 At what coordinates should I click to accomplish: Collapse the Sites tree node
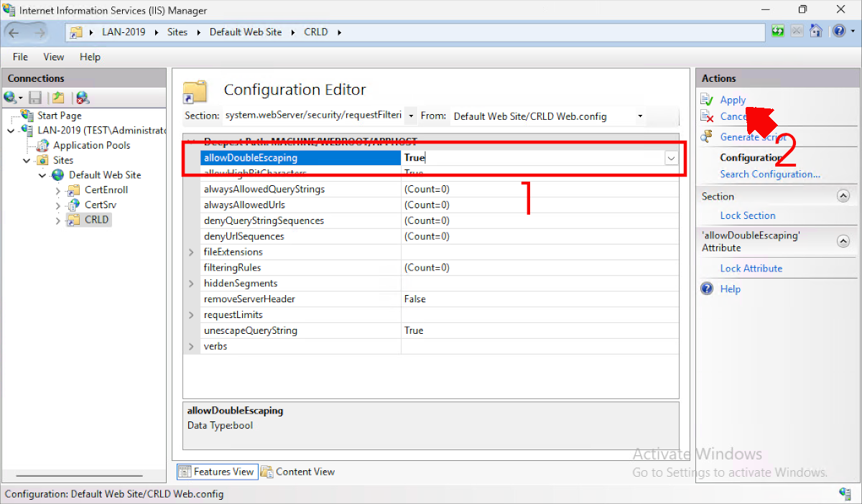[27, 160]
